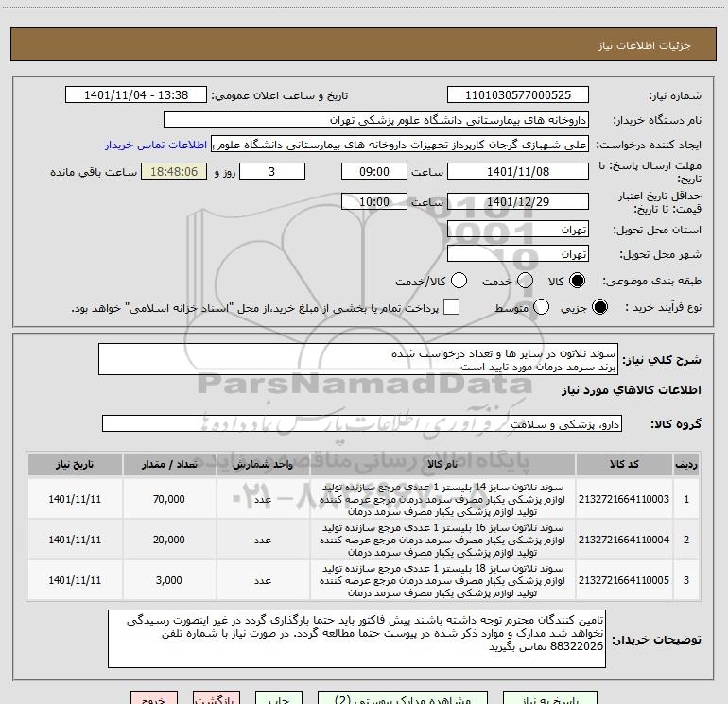Toggle the اسناد خزانه اسلامی payment checkbox
Viewport: 728px width, 704px height.
(451, 307)
